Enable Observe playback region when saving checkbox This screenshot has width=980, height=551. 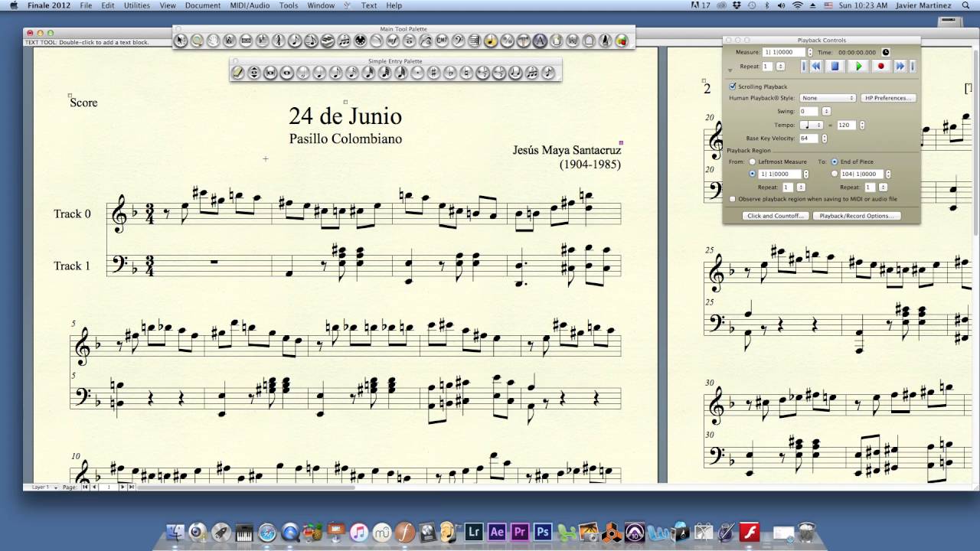[733, 199]
